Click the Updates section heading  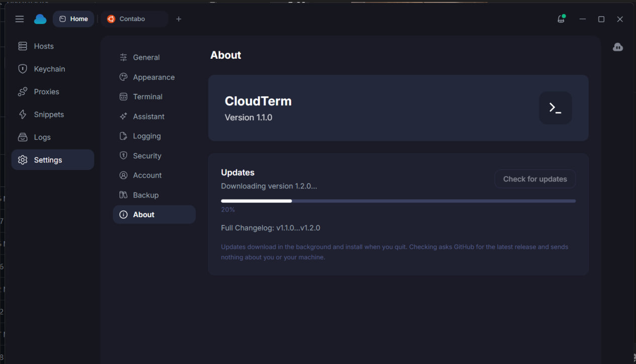tap(238, 172)
